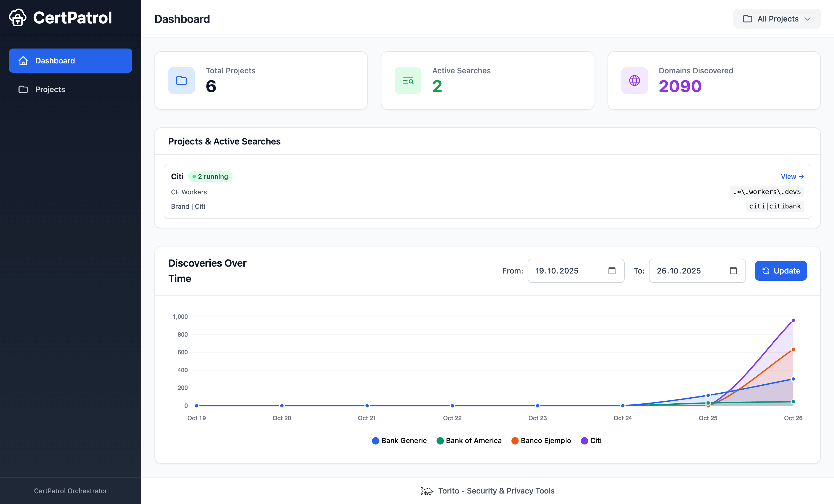Click the green search icon on Active Searches card
Image resolution: width=834 pixels, height=504 pixels.
click(408, 81)
